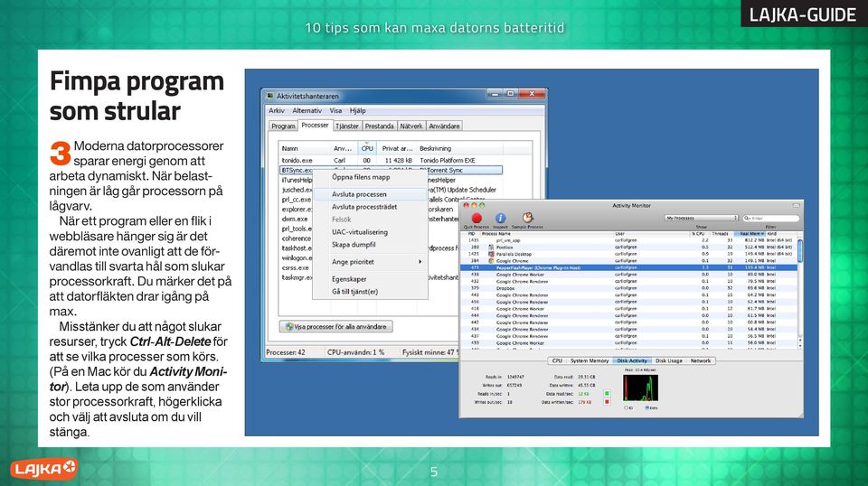Click the Filter search field
Screen dimensions: 868x486
tap(771, 219)
